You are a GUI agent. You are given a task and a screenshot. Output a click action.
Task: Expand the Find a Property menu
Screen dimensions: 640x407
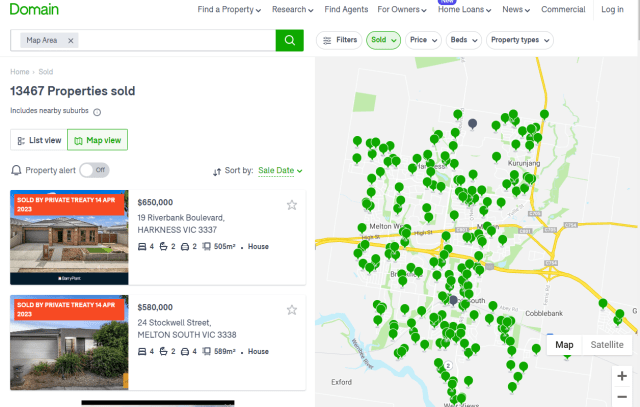click(x=229, y=9)
